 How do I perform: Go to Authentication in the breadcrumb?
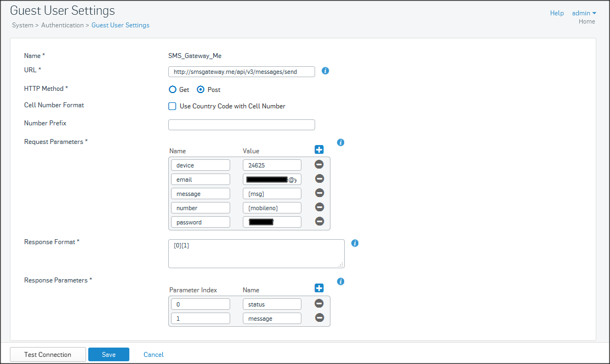pyautogui.click(x=62, y=25)
